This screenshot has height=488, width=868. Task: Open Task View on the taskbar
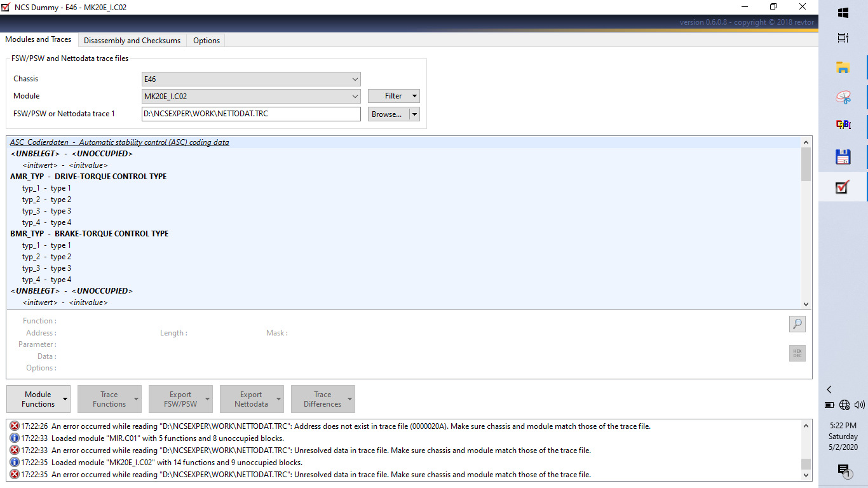pyautogui.click(x=843, y=38)
